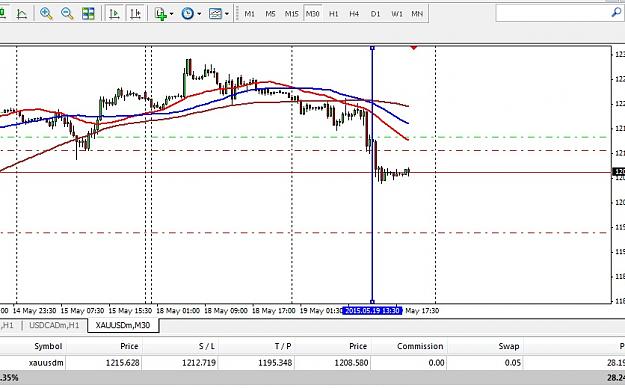Click the red arrow marker atop chart

413,48
